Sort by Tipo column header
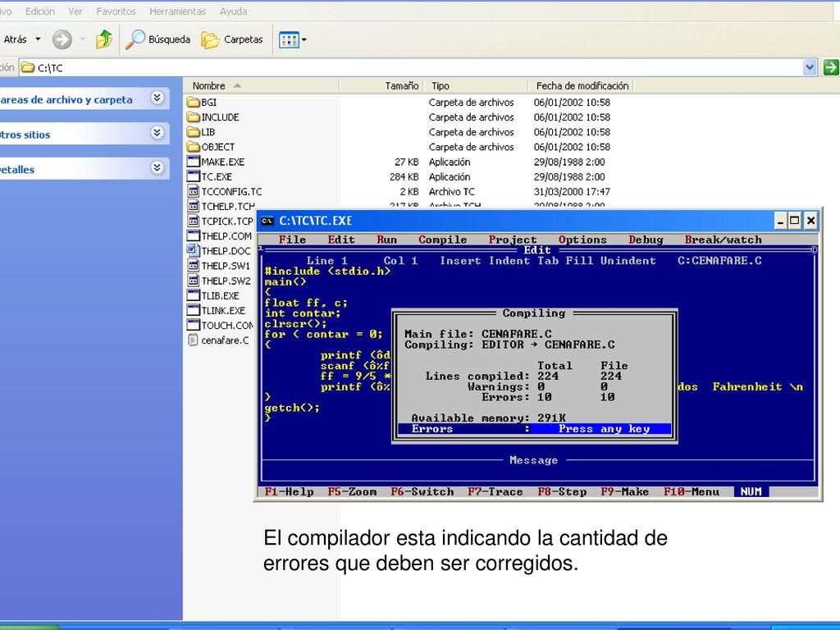The width and height of the screenshot is (840, 630). (477, 85)
